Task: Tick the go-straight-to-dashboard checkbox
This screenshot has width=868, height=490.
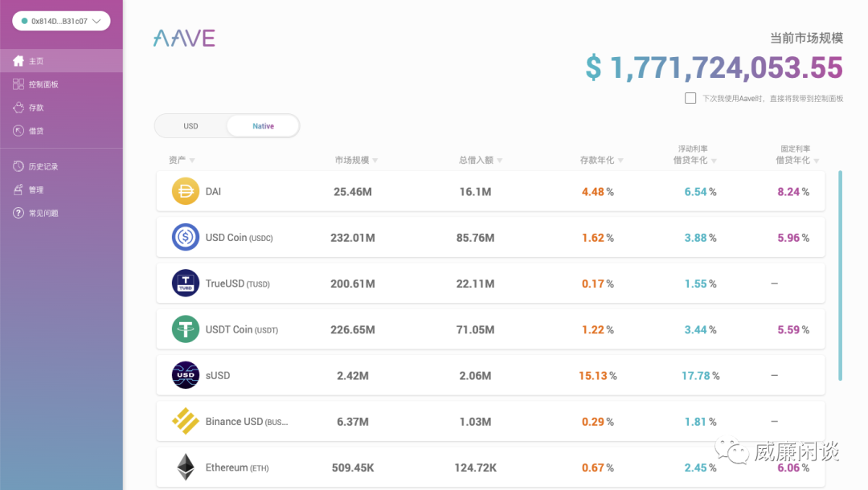Action: [690, 99]
